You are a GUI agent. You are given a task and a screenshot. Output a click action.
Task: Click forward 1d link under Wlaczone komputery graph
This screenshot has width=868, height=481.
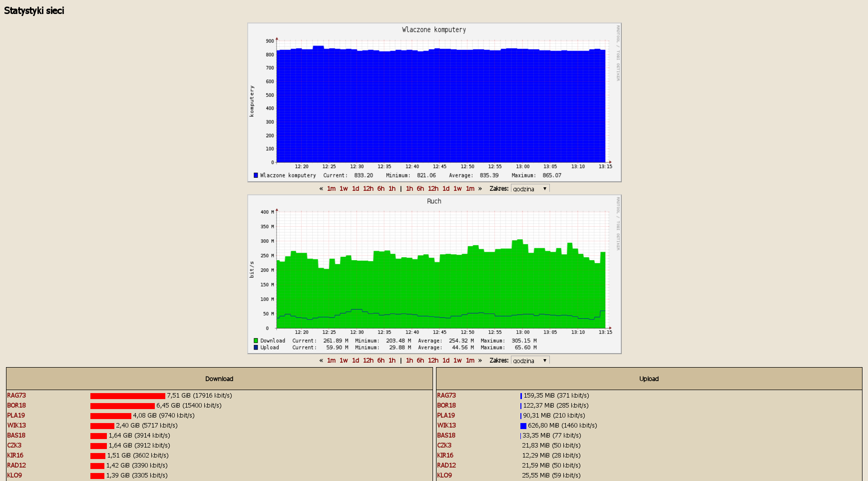(446, 189)
